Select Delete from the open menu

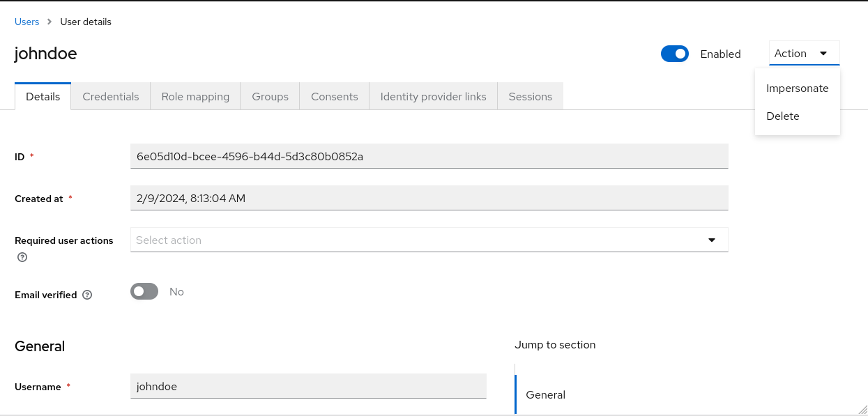pyautogui.click(x=782, y=116)
